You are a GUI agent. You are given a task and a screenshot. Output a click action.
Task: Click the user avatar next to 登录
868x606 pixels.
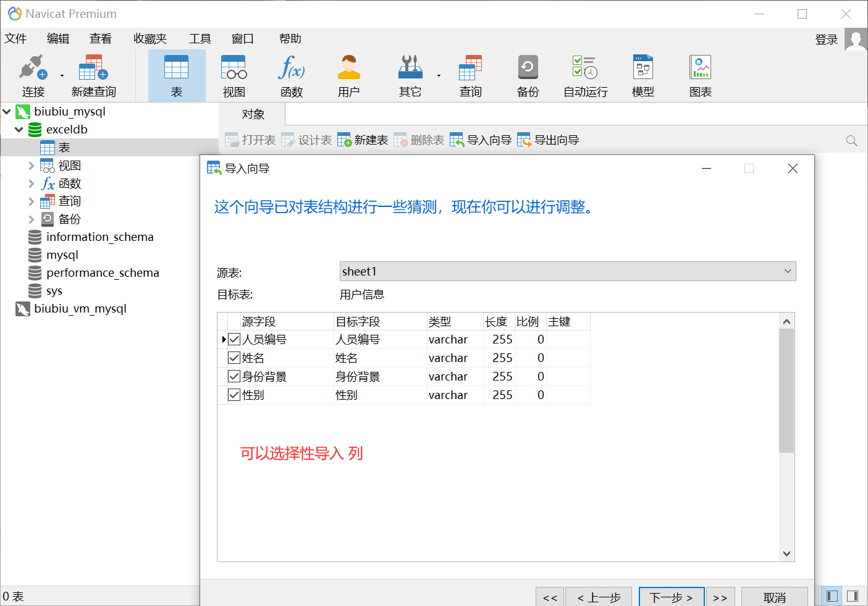856,40
